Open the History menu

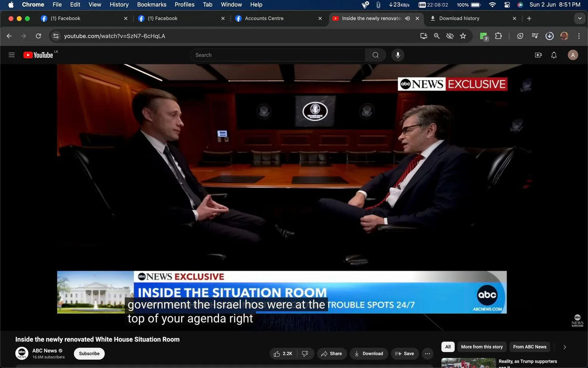tap(119, 5)
